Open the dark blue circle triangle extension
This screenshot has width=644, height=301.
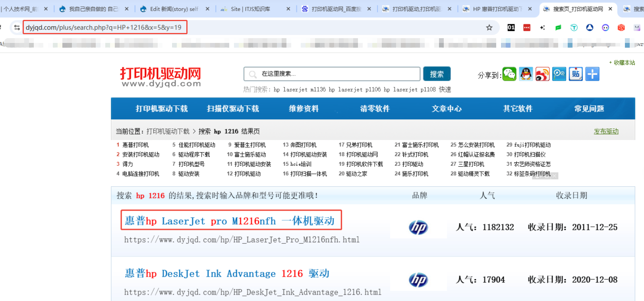[590, 27]
